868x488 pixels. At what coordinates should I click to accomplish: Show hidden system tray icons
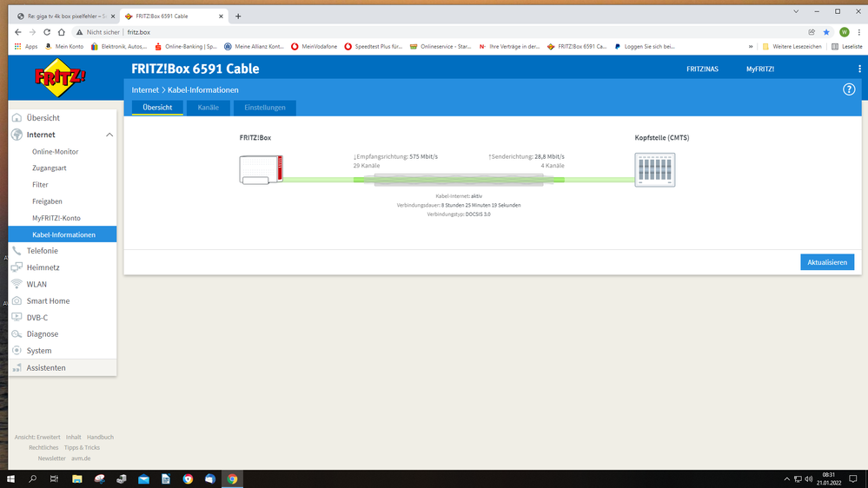[x=786, y=479]
